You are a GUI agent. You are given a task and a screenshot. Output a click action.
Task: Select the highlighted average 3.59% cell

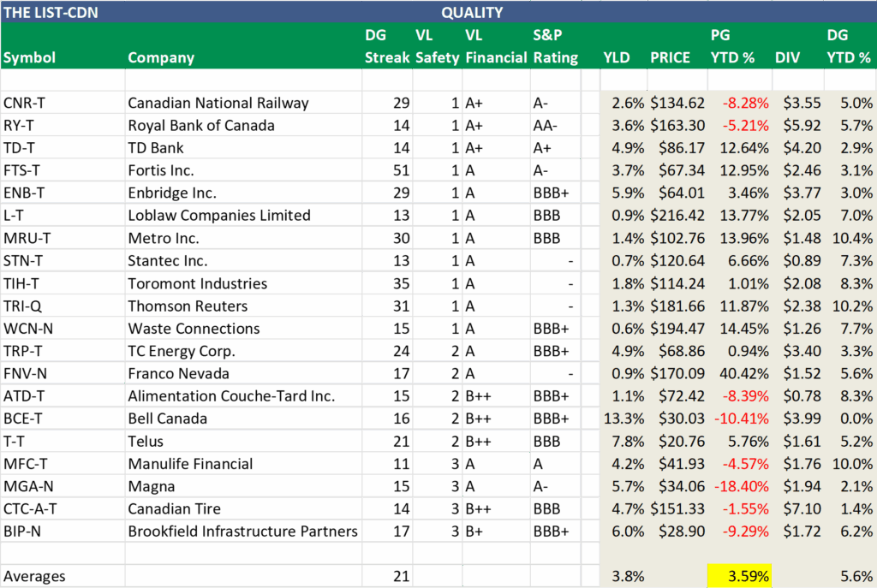point(739,576)
